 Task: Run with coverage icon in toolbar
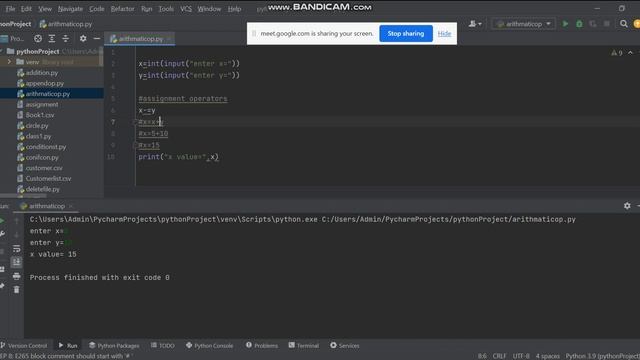tap(593, 24)
